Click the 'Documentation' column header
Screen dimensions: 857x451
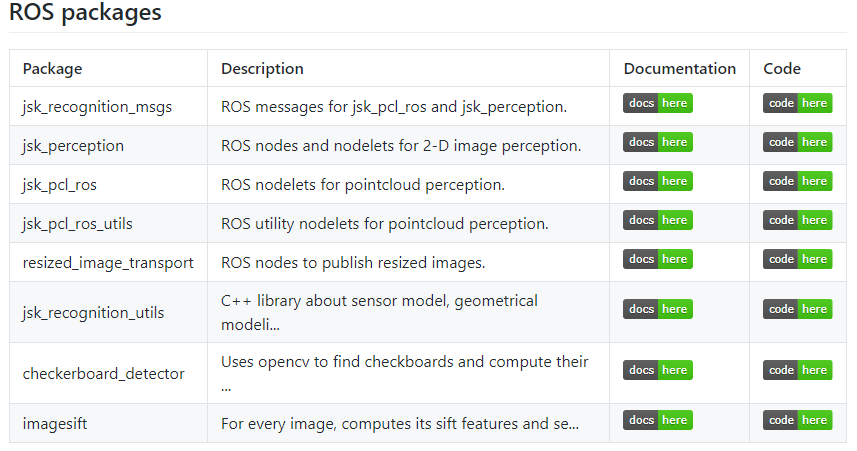click(679, 69)
